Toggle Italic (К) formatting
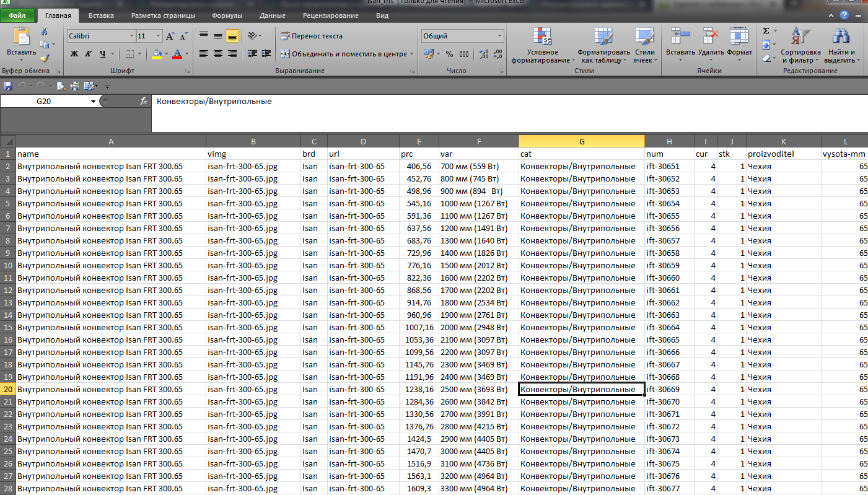Viewport: 868px width, 495px height. click(89, 54)
